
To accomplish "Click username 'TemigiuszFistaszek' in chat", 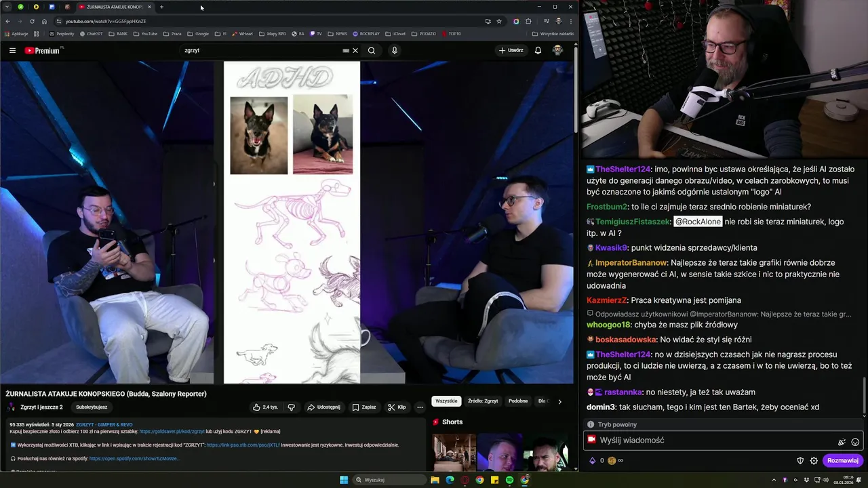I will 633,222.
